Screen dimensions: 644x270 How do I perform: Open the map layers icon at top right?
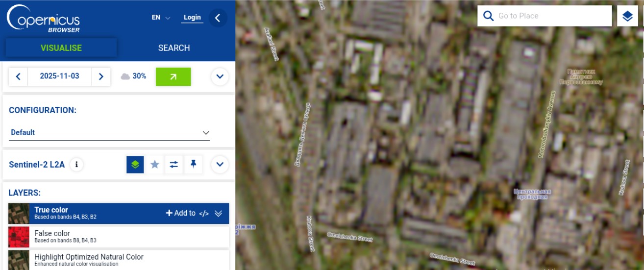pos(628,16)
